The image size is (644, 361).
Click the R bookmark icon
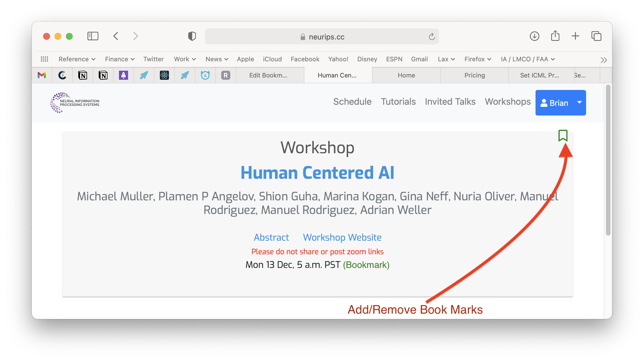tap(226, 75)
